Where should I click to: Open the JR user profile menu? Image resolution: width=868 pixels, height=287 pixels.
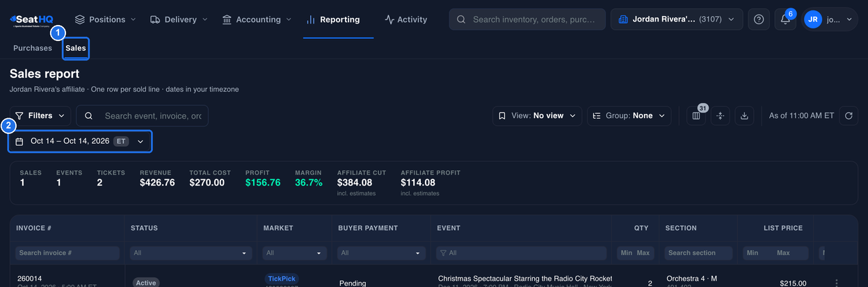point(830,19)
